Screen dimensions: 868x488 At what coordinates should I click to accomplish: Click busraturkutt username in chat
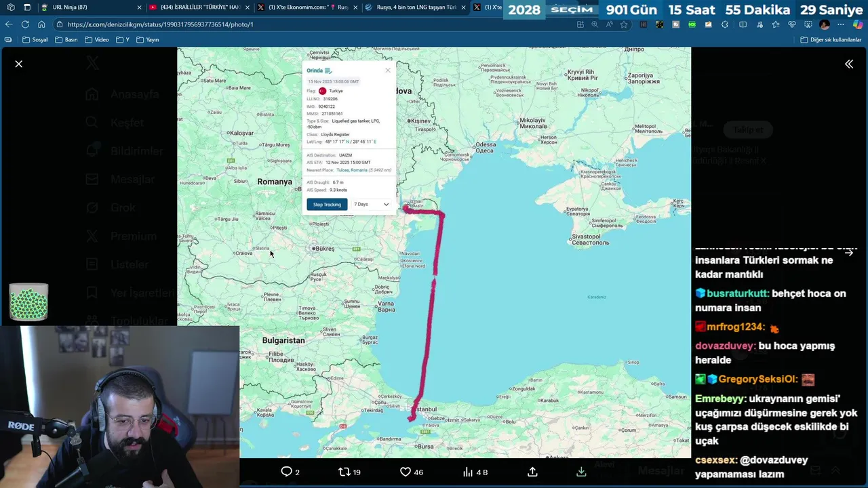tap(738, 293)
